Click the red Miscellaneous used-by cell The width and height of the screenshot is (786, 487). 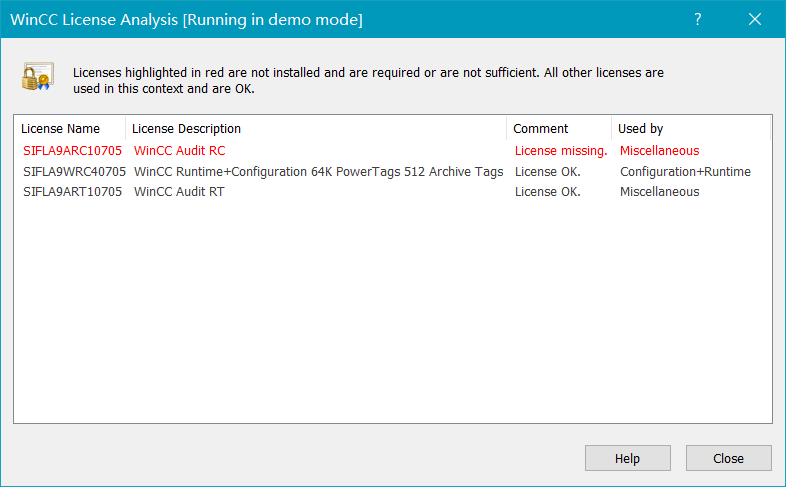(660, 152)
